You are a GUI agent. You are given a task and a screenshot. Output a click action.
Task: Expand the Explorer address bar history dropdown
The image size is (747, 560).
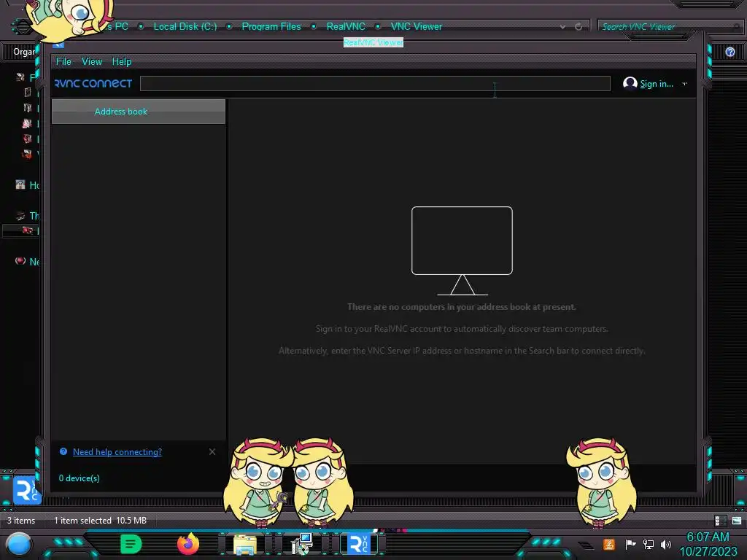pyautogui.click(x=562, y=27)
